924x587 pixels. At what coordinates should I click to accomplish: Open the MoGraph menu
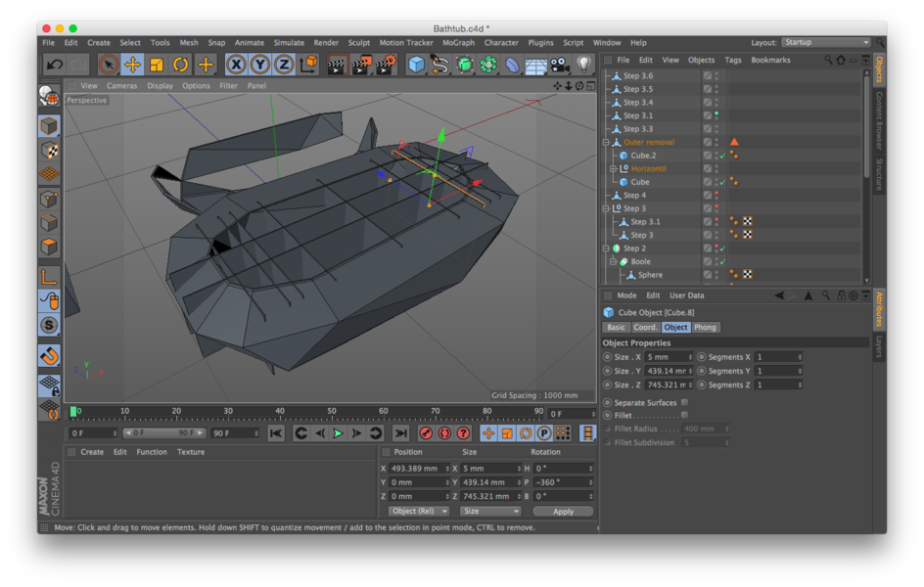(x=458, y=42)
